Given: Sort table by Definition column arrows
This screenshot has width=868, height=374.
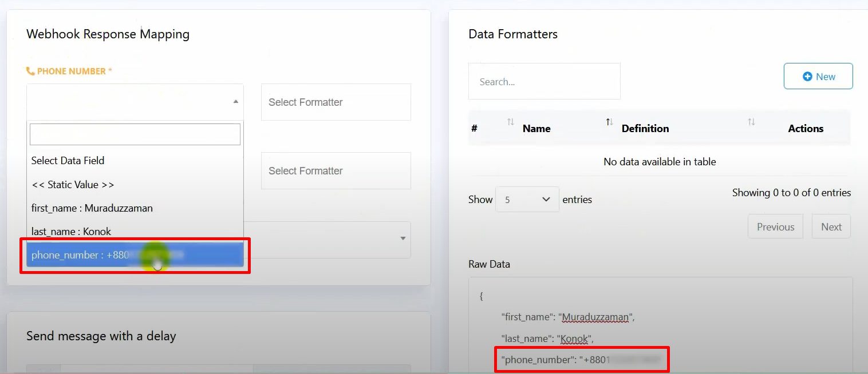Looking at the screenshot, I should [x=751, y=122].
